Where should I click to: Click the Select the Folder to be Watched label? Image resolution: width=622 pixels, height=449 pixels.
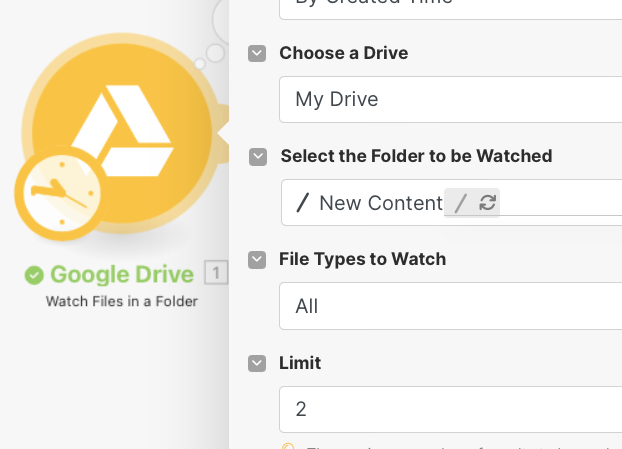coord(416,156)
